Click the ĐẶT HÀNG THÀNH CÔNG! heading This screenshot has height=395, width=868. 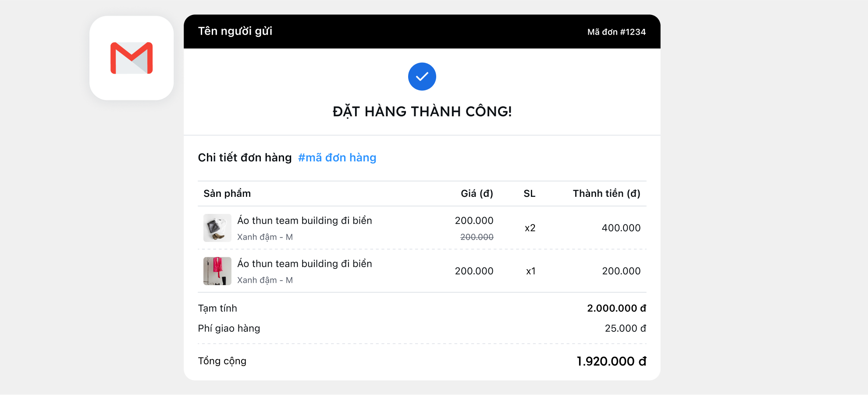pyautogui.click(x=422, y=112)
